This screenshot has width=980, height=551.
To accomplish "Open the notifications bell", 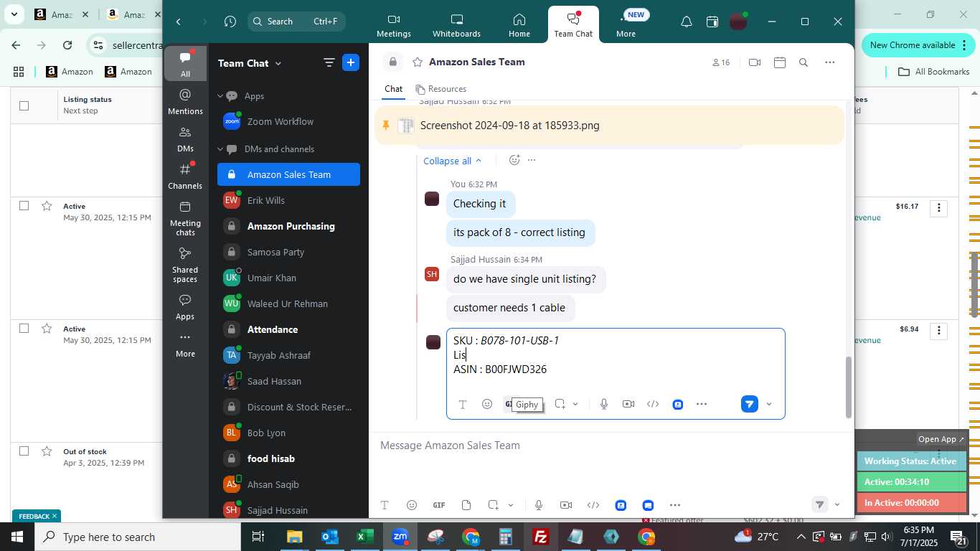I will (687, 22).
